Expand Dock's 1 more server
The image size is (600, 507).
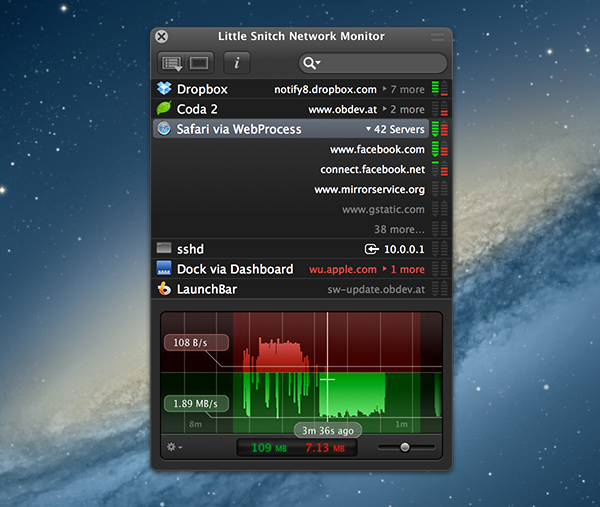[x=404, y=269]
